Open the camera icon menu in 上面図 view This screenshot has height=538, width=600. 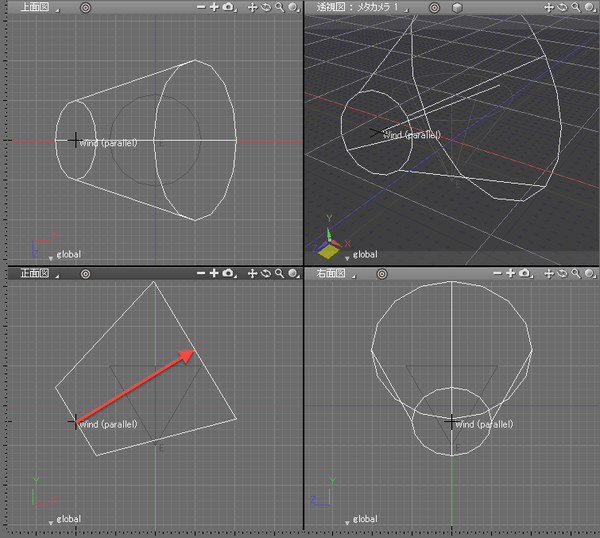[229, 7]
